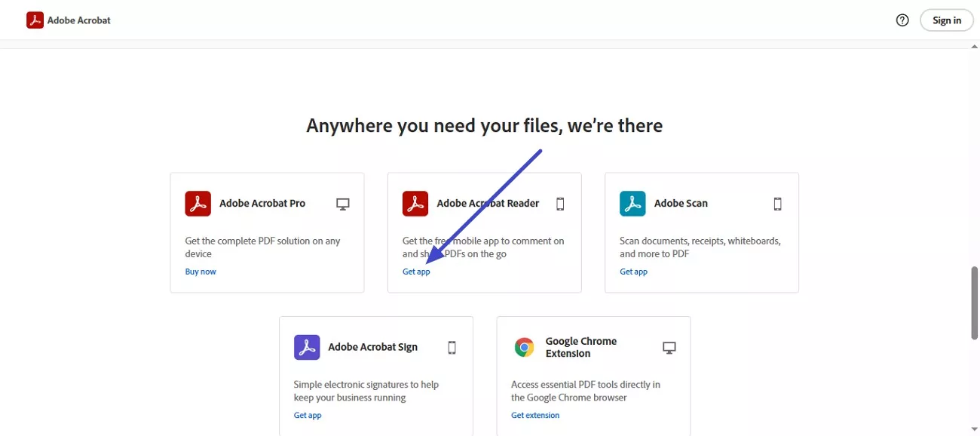Viewport: 980px width, 436px height.
Task: Click the scrollbar down arrow
Action: click(x=974, y=430)
